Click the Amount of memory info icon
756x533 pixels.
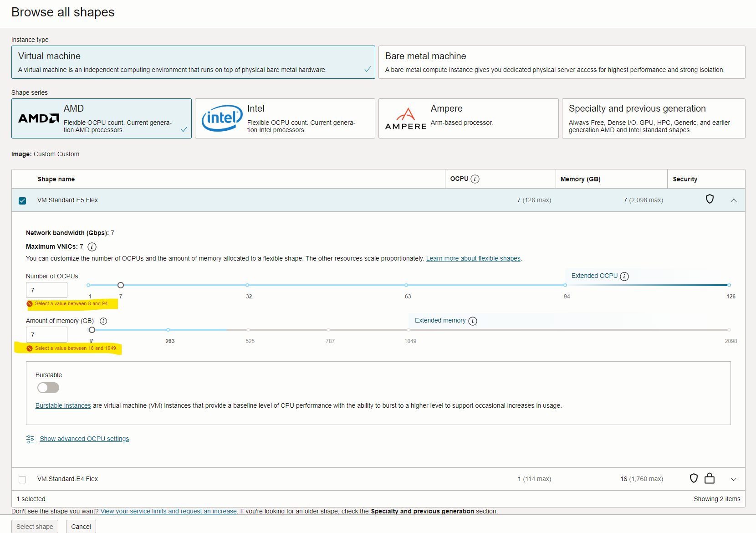tap(103, 321)
